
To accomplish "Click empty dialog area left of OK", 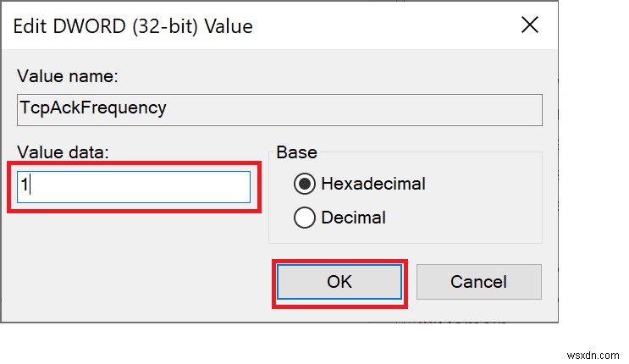I will (144, 281).
